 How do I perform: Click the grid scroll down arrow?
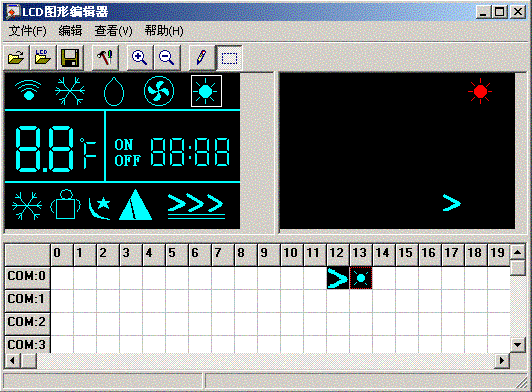pos(517,345)
